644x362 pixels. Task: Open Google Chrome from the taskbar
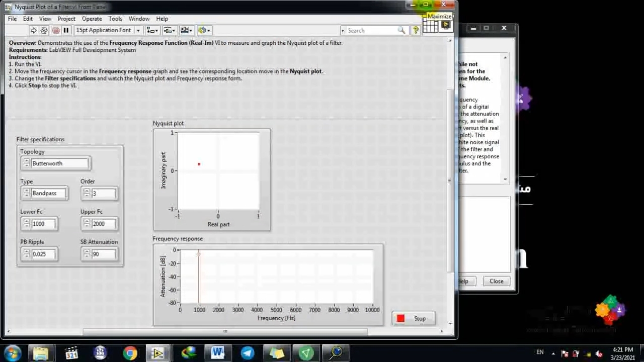click(x=130, y=353)
